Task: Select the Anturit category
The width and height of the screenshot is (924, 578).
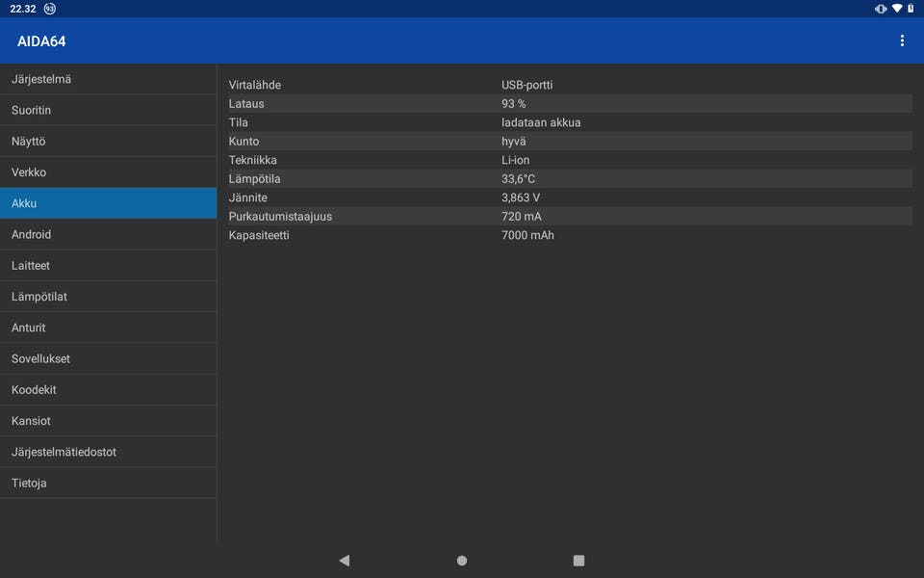Action: tap(109, 328)
